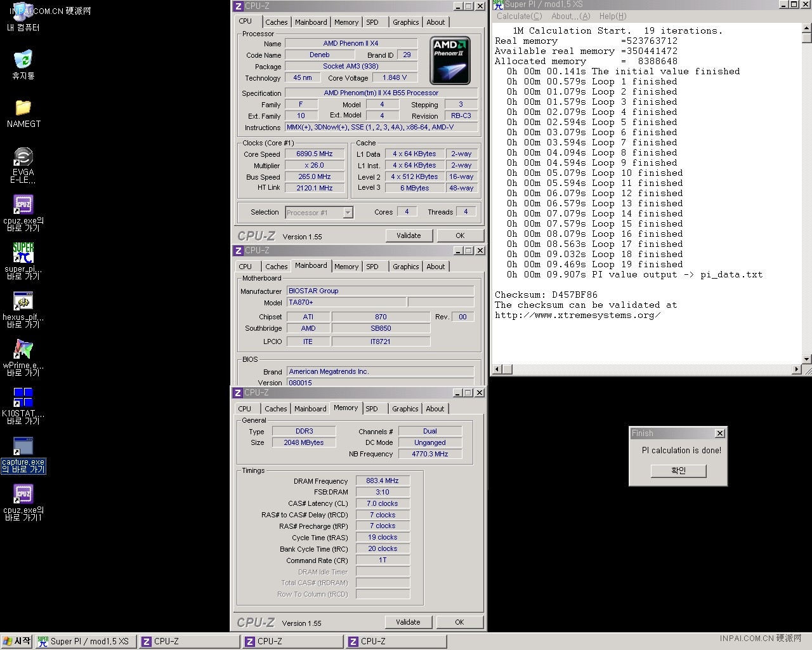Click Bus Speed value 265.0 MHz

click(314, 177)
